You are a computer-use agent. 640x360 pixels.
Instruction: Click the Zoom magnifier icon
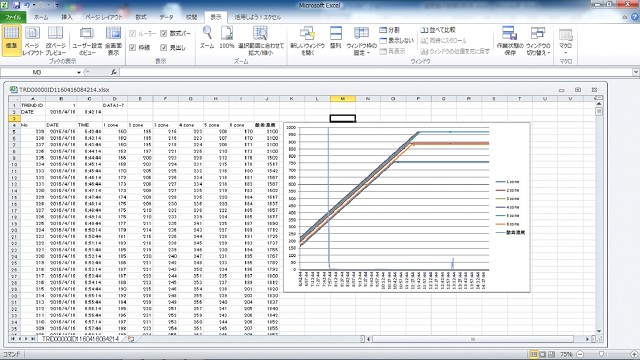point(207,33)
